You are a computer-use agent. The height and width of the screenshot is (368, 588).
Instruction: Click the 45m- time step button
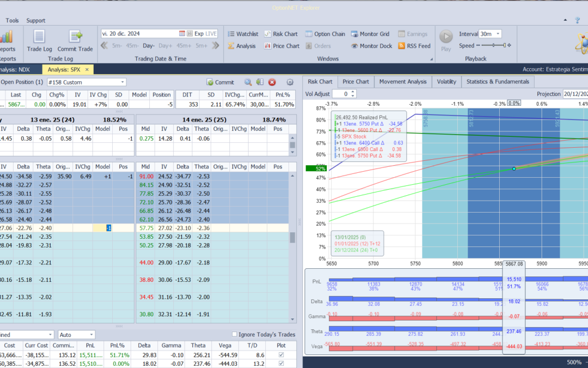coord(132,45)
